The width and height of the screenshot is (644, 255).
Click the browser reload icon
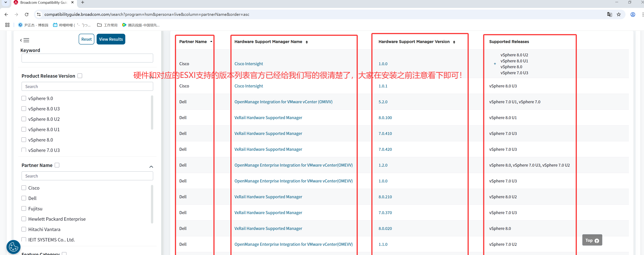pos(27,15)
